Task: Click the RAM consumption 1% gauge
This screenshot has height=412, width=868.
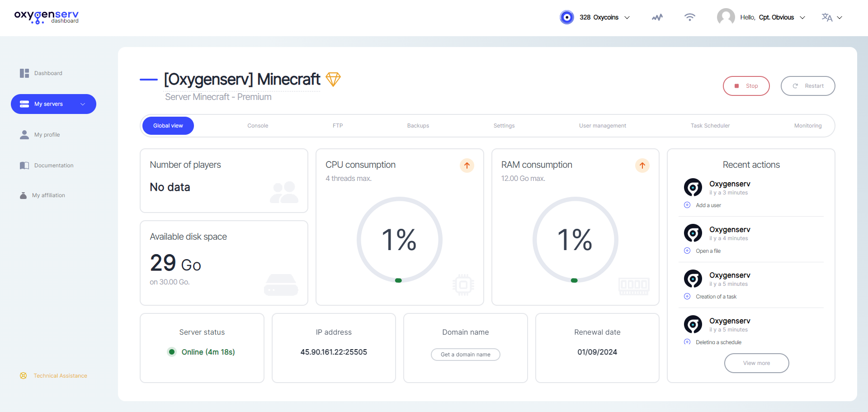Action: point(575,239)
